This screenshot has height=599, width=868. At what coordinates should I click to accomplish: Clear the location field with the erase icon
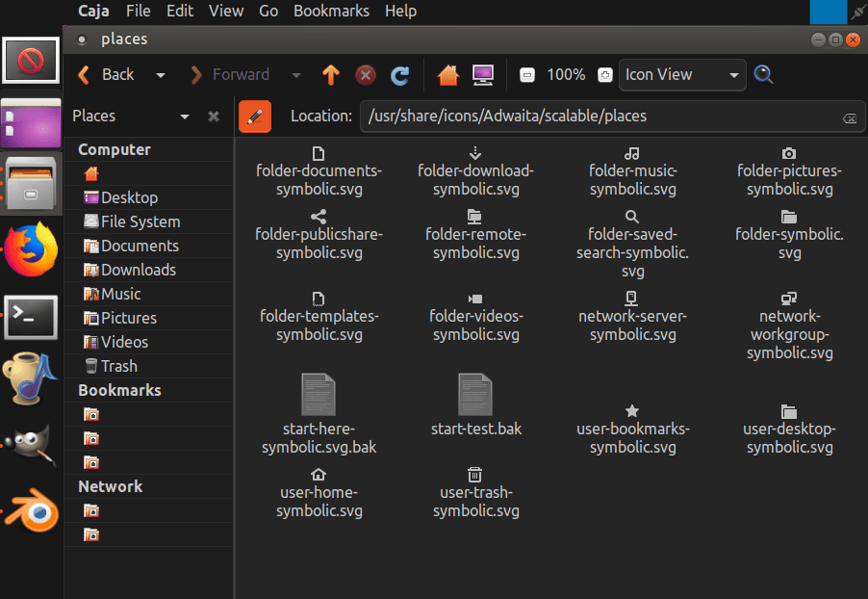point(849,117)
